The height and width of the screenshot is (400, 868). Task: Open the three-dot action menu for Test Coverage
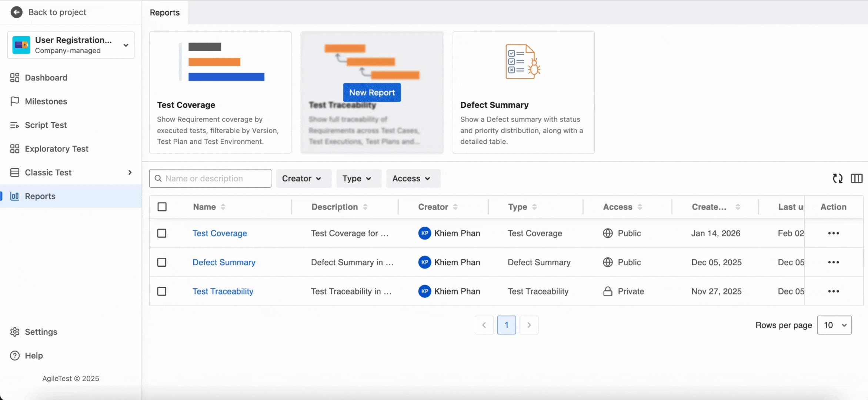click(833, 233)
